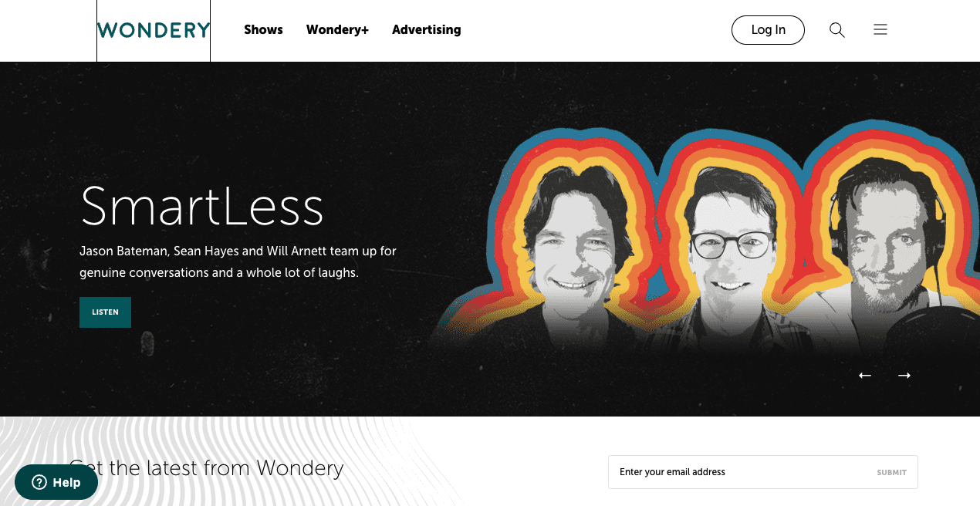Open the hamburger menu icon
Viewport: 980px width, 506px height.
click(x=880, y=30)
